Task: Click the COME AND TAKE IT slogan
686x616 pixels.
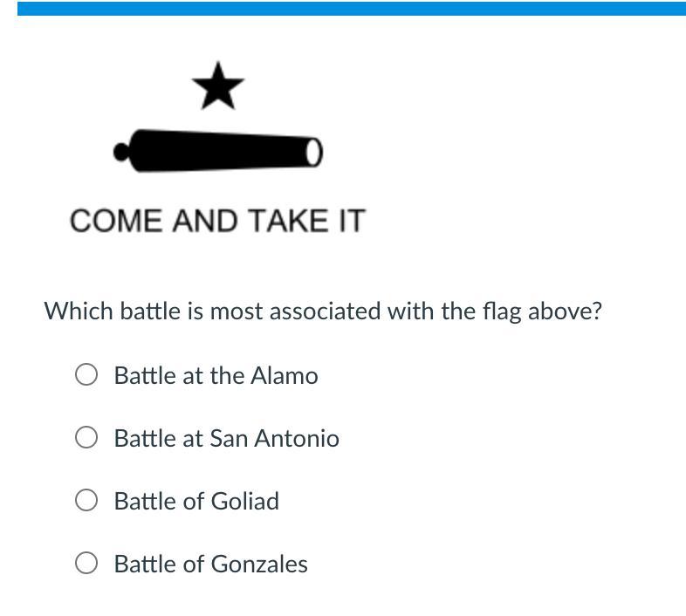Action: coord(217,221)
